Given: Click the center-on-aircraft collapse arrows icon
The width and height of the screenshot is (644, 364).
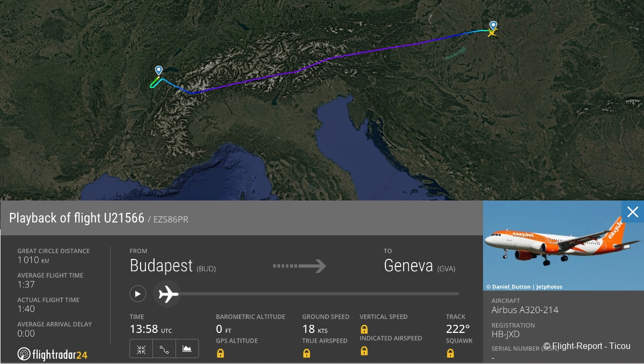Looking at the screenshot, I should (141, 349).
